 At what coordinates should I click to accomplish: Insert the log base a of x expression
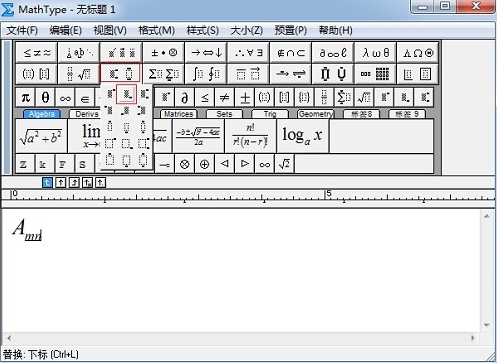(x=303, y=136)
